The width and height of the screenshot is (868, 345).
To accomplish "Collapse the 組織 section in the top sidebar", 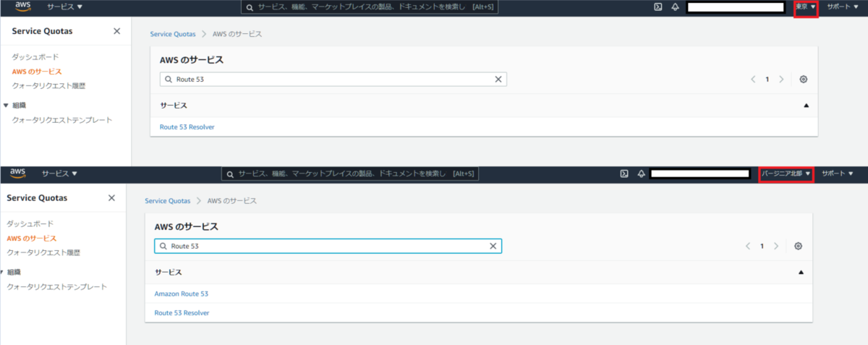I will tap(6, 106).
